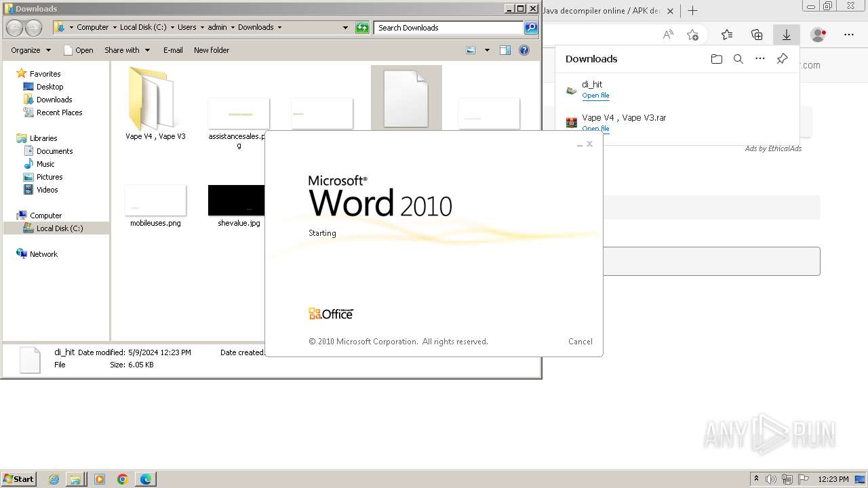The height and width of the screenshot is (488, 868).
Task: Click Local Disk (C:) breadcrumb segment
Action: point(143,28)
